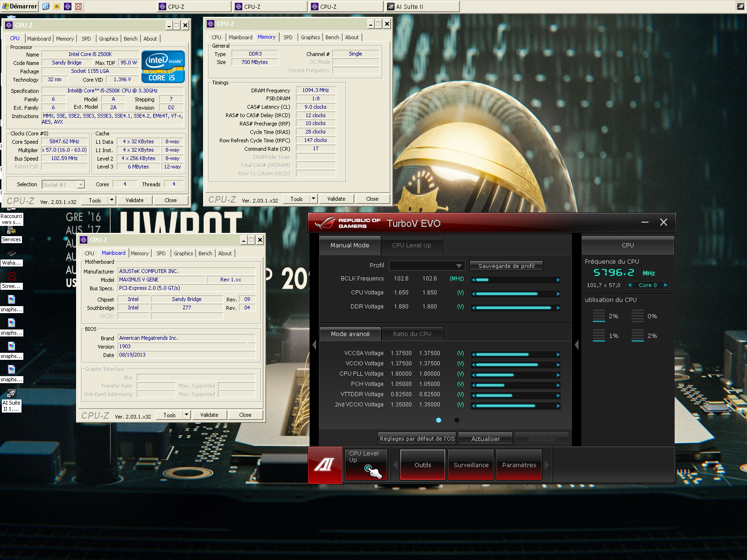The height and width of the screenshot is (560, 747).
Task: Open the Waha... desktop icon
Action: click(12, 259)
